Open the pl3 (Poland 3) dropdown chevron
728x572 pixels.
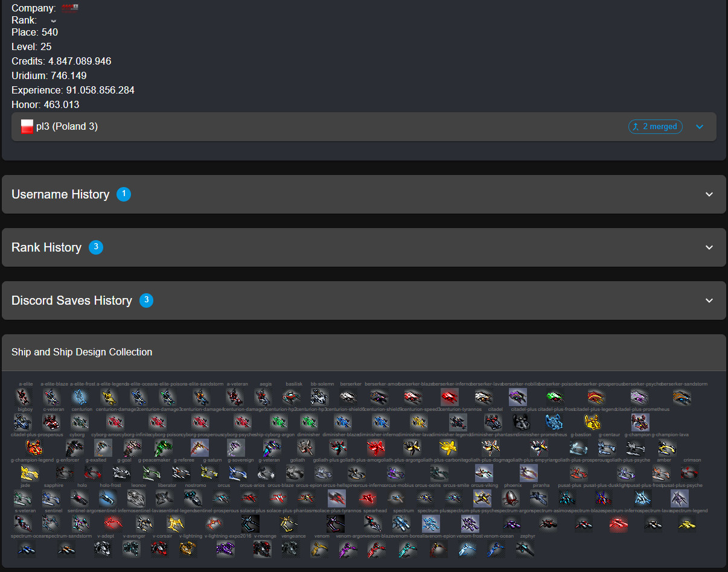[700, 127]
